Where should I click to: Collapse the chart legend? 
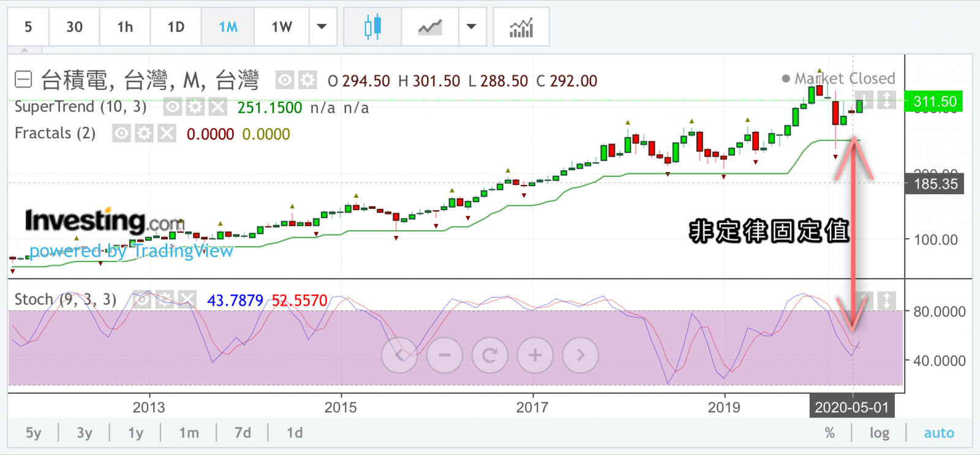[x=23, y=80]
